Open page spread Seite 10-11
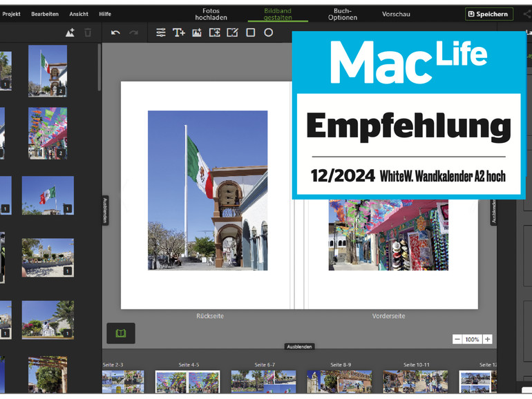This screenshot has width=532, height=399. click(415, 381)
